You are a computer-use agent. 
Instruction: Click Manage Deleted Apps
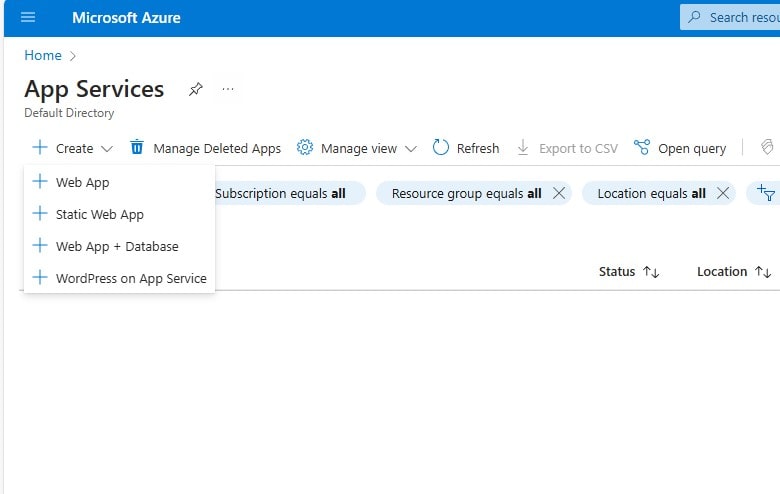205,148
